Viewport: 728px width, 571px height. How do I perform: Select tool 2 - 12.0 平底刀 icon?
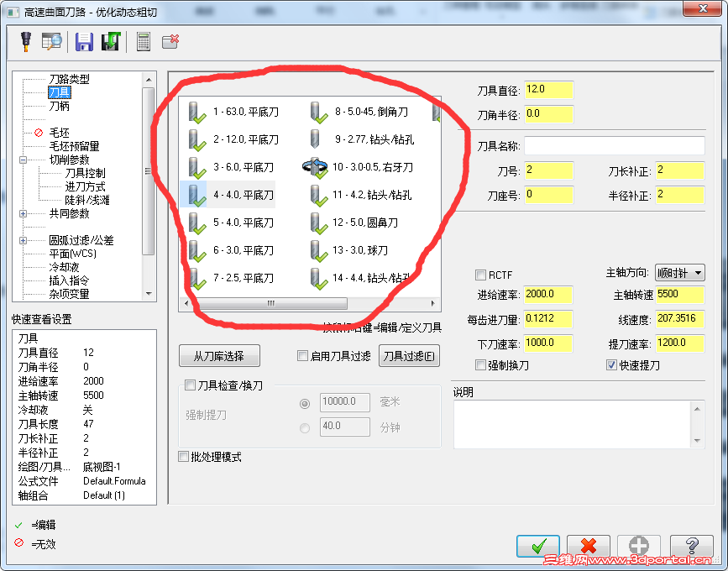click(x=196, y=140)
